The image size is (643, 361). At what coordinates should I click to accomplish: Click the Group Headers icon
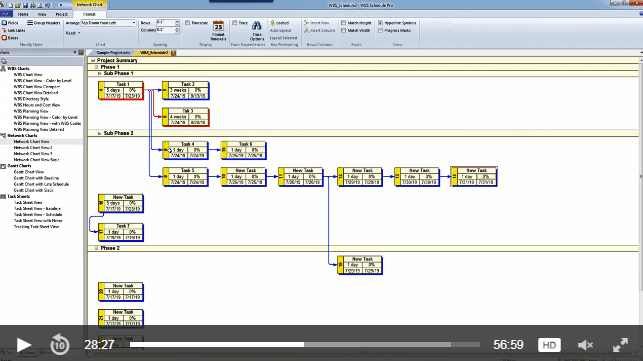30,23
